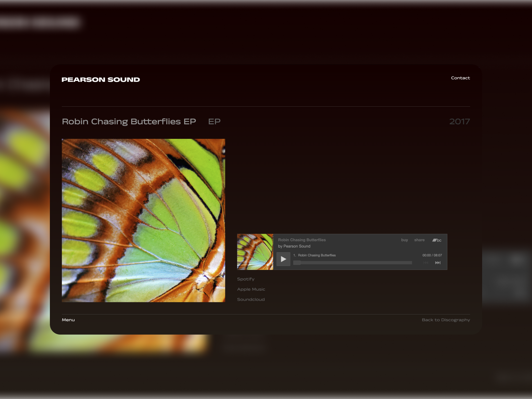
Task: Click Back to Discography link
Action: [446, 320]
